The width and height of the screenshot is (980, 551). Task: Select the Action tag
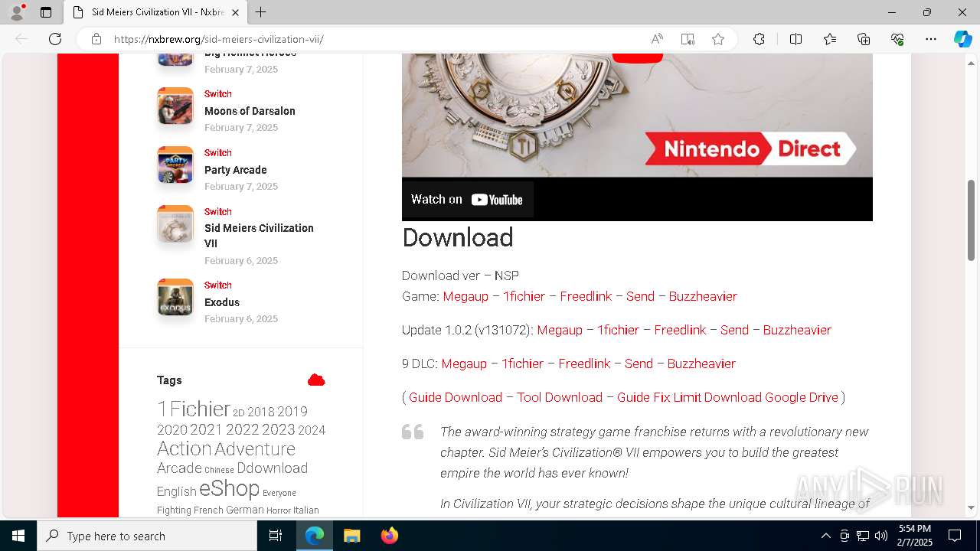point(184,448)
